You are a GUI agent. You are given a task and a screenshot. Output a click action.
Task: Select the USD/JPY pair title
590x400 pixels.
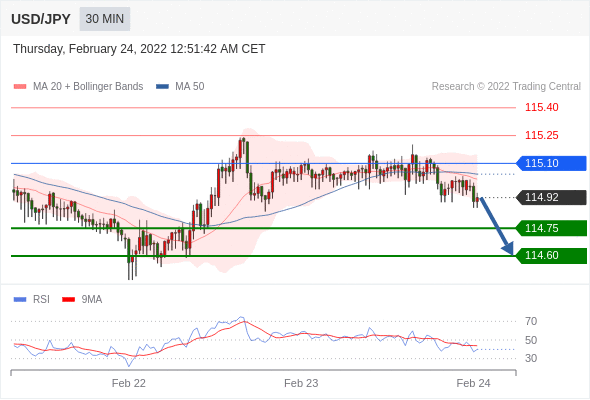point(41,19)
